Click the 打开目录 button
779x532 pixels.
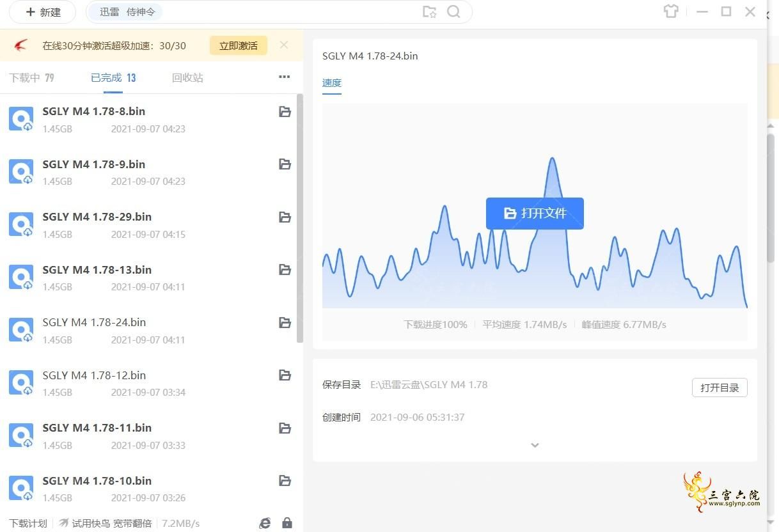[x=720, y=387]
